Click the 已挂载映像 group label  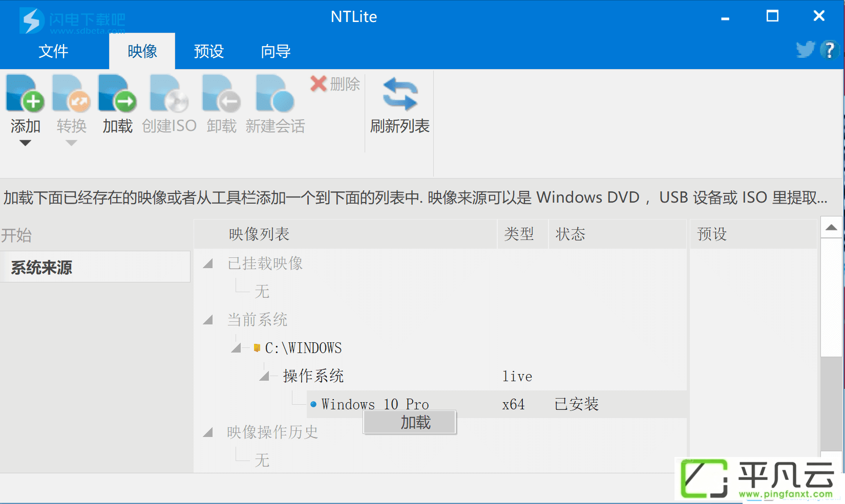point(265,264)
